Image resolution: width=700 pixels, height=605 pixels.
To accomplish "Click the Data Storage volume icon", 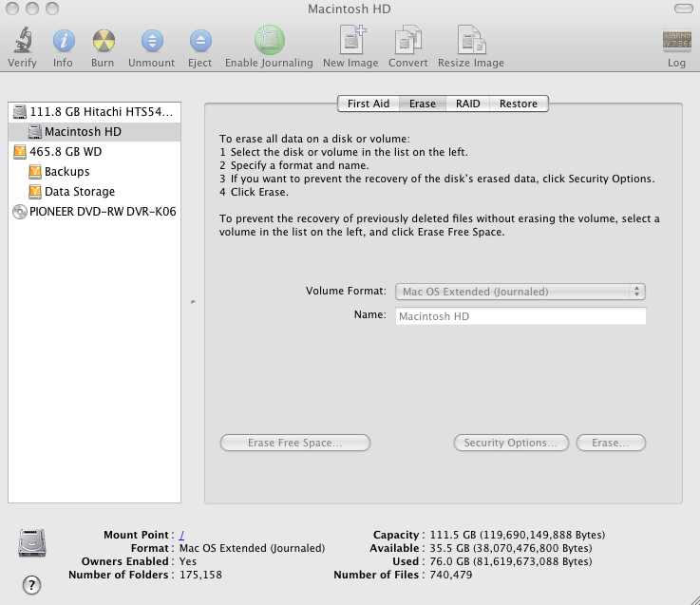I will pos(35,192).
